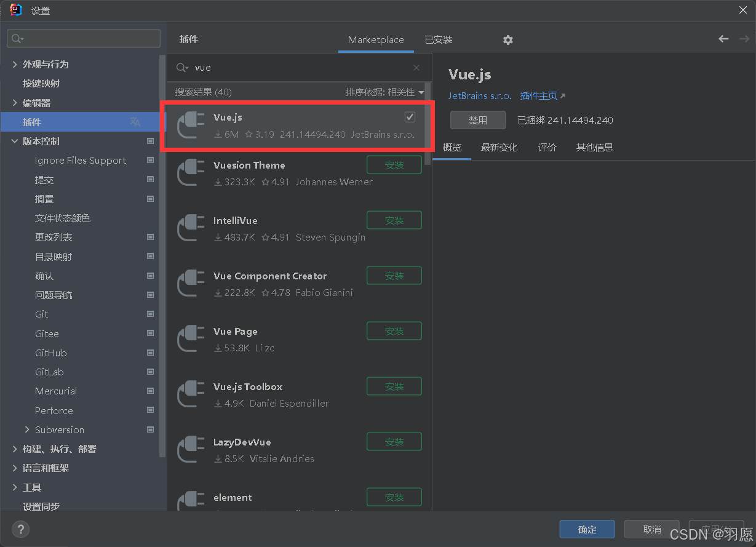Switch to the Marketplace tab
This screenshot has width=756, height=547.
pos(376,39)
